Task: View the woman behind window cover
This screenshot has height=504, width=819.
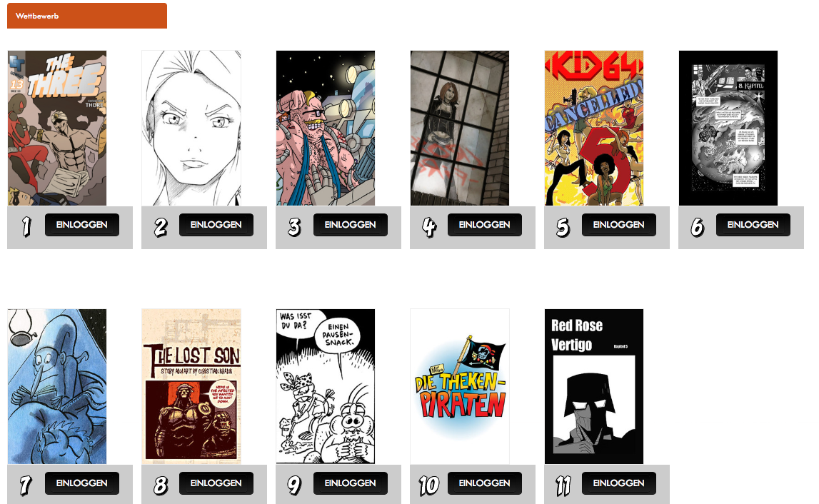Action: tap(460, 128)
